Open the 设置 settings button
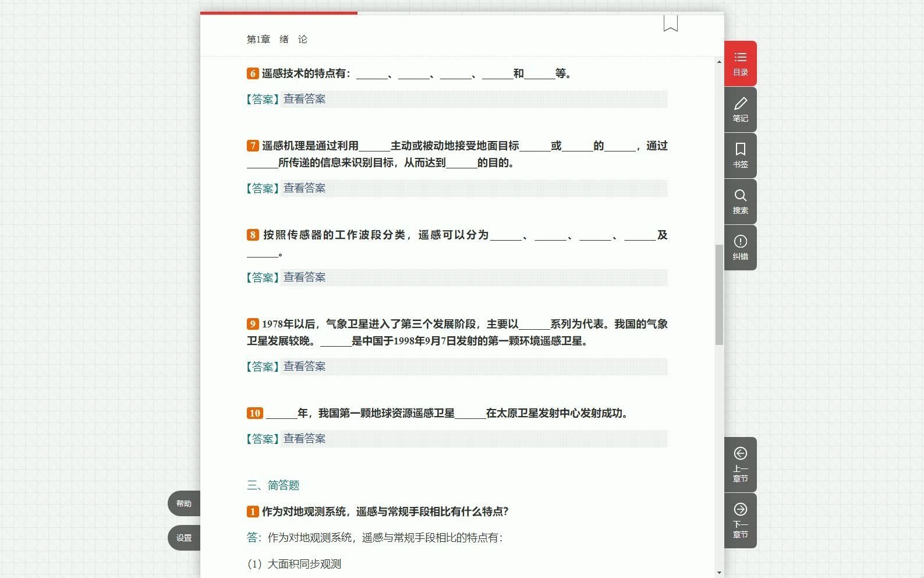 click(x=184, y=538)
